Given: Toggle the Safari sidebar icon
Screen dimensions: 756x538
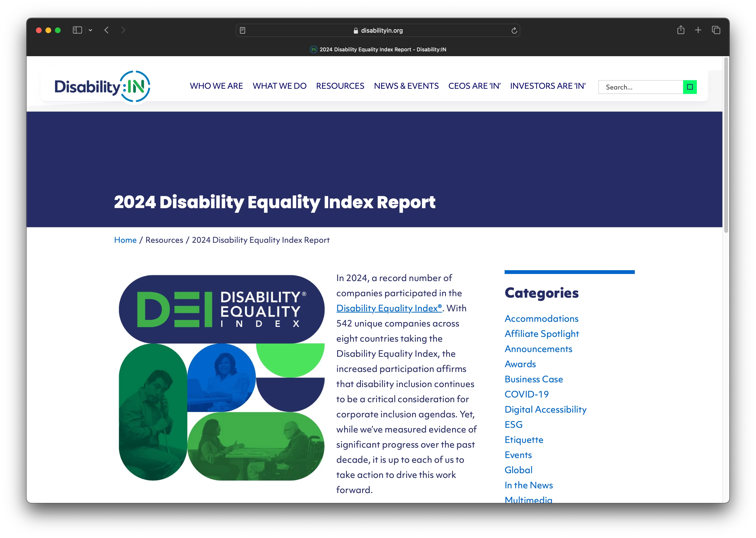Looking at the screenshot, I should pyautogui.click(x=77, y=30).
